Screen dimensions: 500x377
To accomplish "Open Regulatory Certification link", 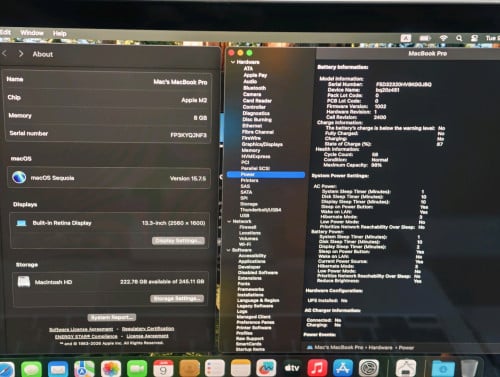I will pyautogui.click(x=148, y=329).
